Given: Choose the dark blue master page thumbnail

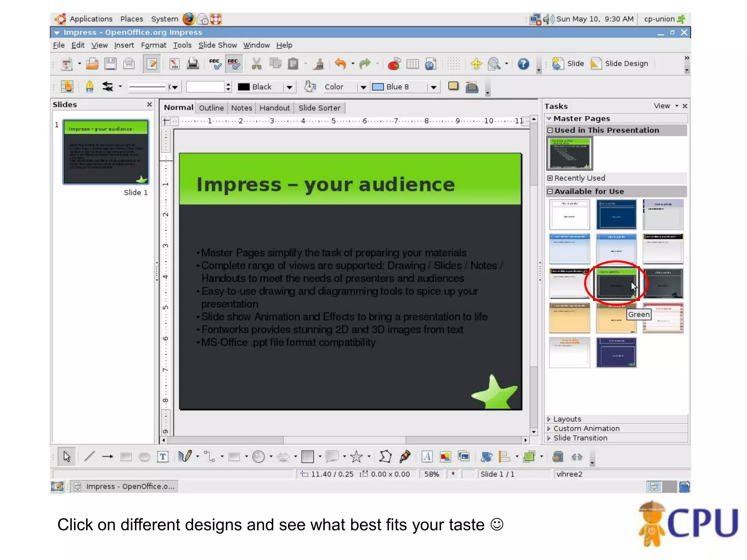Looking at the screenshot, I should 616,214.
